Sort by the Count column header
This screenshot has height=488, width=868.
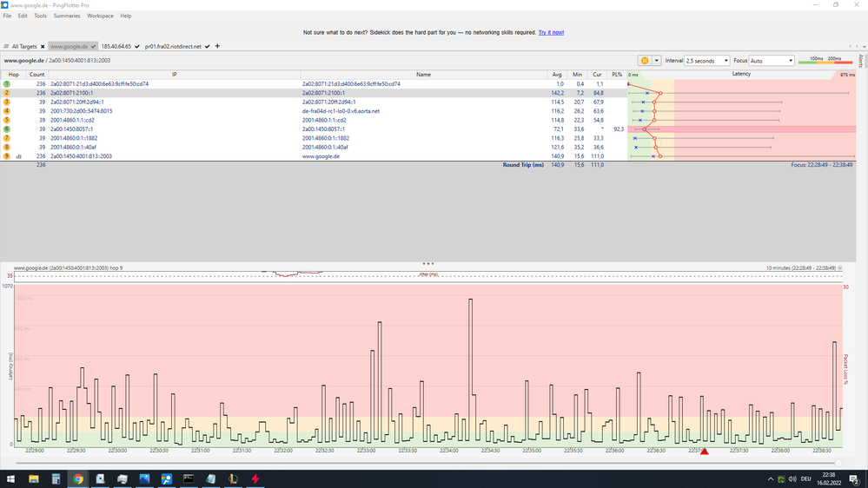[37, 75]
